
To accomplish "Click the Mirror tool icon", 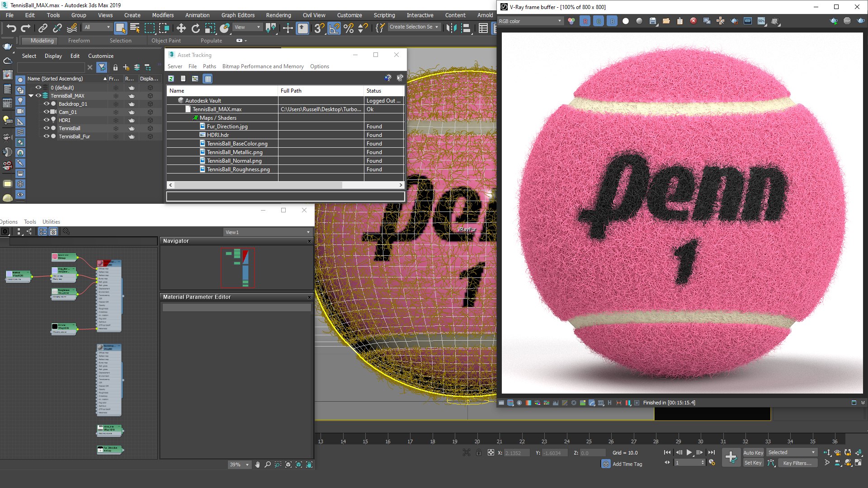I will pyautogui.click(x=451, y=28).
